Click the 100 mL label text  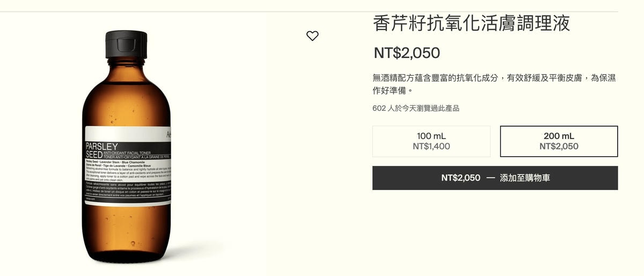click(431, 136)
